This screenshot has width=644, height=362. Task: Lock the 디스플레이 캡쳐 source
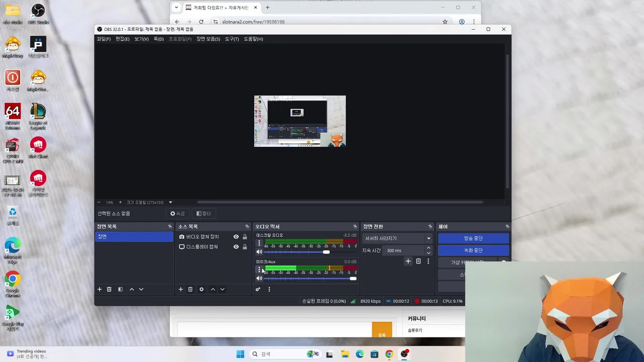pyautogui.click(x=245, y=247)
